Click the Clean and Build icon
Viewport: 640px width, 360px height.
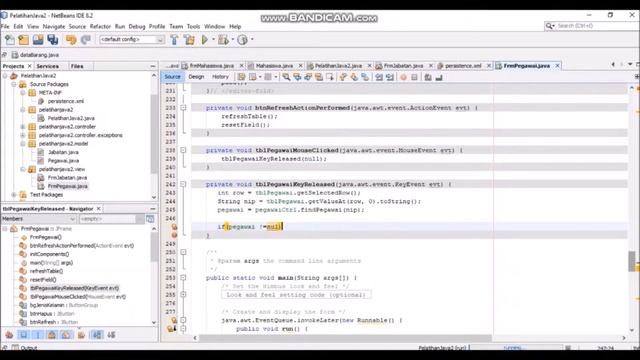pos(189,40)
